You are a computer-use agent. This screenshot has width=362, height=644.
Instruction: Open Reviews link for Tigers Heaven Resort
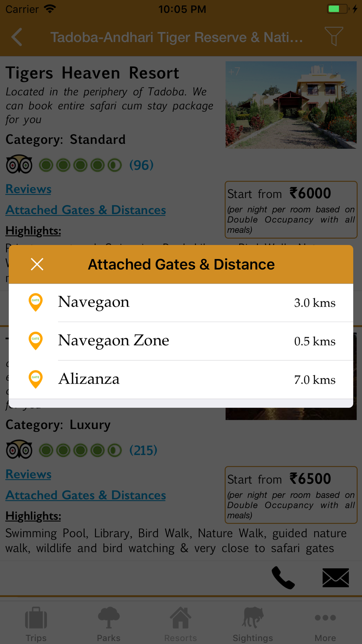(28, 189)
